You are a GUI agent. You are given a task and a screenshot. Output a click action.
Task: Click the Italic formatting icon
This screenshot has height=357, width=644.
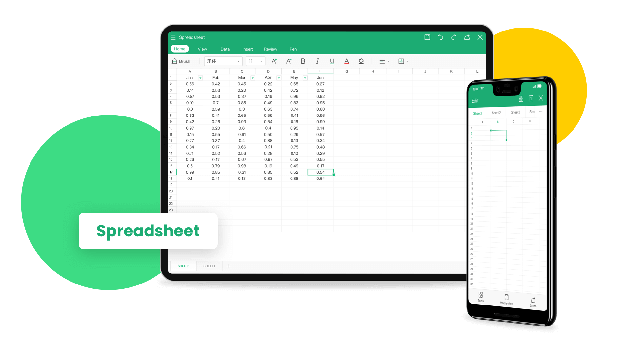click(x=316, y=62)
